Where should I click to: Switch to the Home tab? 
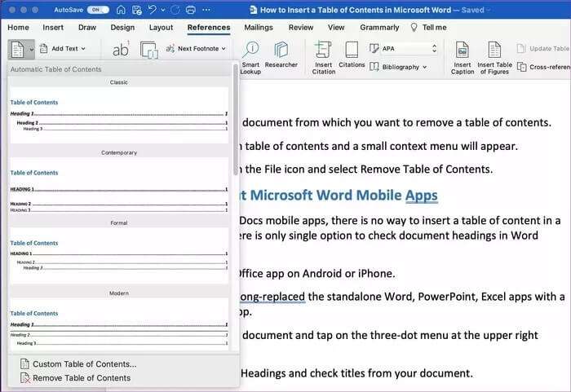point(18,27)
